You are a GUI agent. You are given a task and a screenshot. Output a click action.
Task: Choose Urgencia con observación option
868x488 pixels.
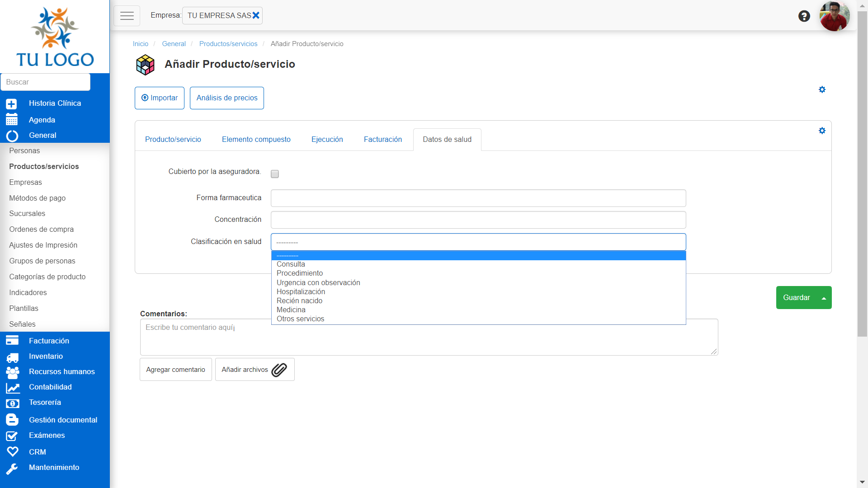pos(318,283)
